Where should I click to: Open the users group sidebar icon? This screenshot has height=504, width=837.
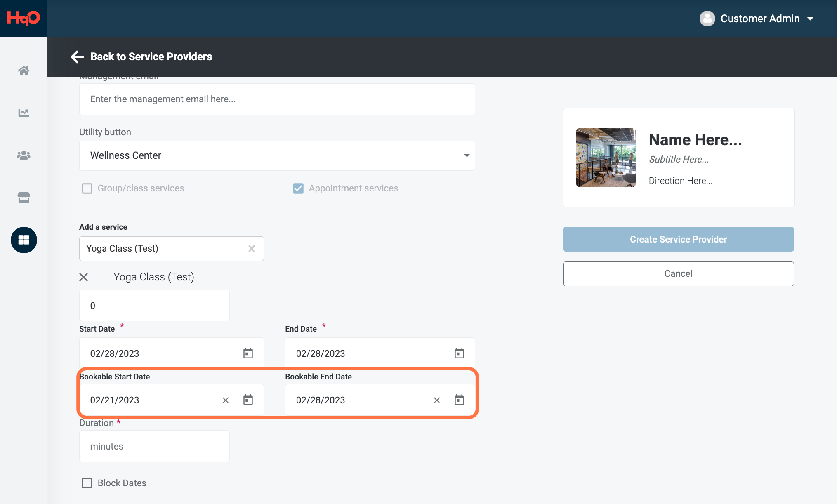pos(24,155)
